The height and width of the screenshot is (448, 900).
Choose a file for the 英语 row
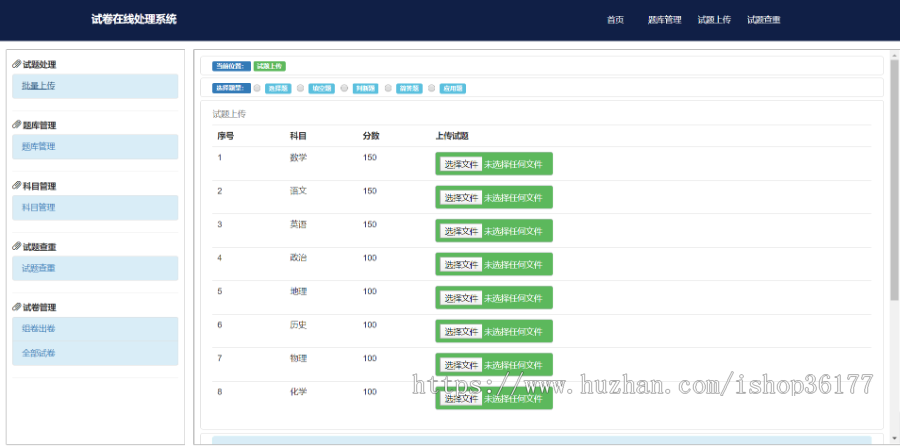(461, 231)
